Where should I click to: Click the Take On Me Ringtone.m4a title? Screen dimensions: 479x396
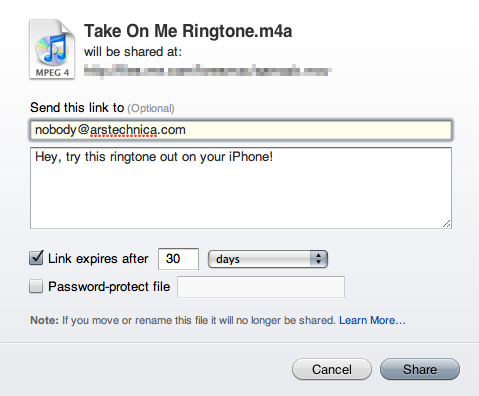point(188,31)
